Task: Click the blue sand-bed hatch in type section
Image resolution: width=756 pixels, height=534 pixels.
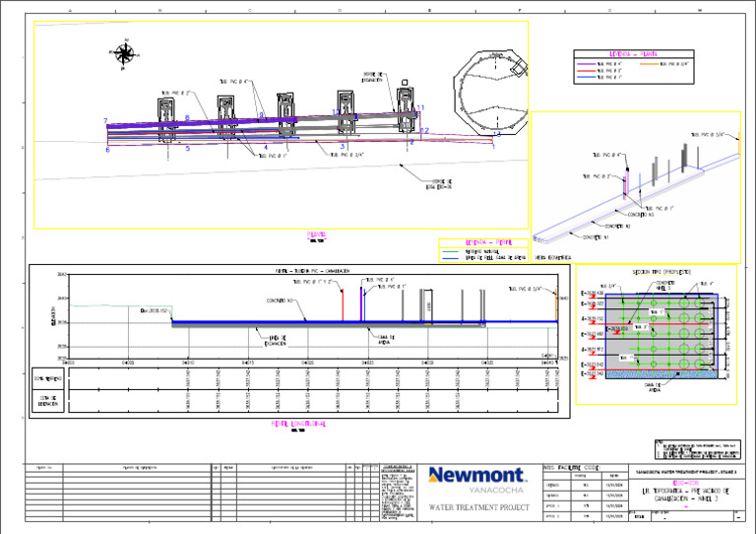Action: (x=661, y=374)
